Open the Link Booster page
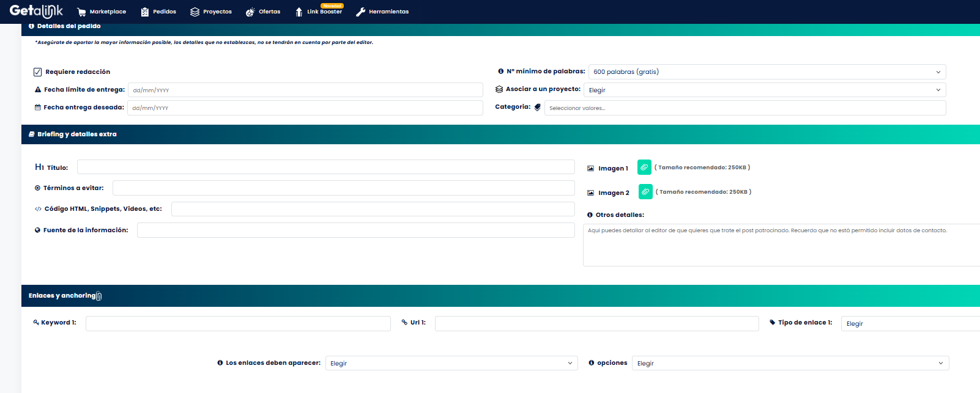This screenshot has height=393, width=980. pyautogui.click(x=318, y=12)
